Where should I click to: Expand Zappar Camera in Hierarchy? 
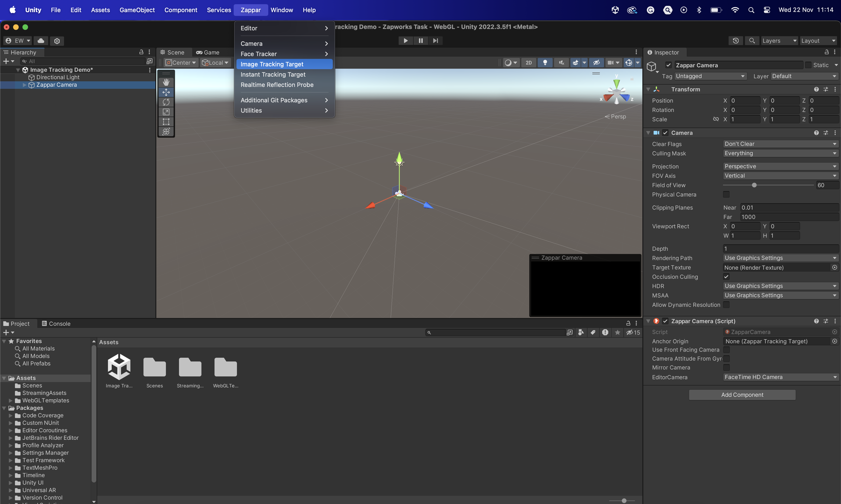[25, 85]
